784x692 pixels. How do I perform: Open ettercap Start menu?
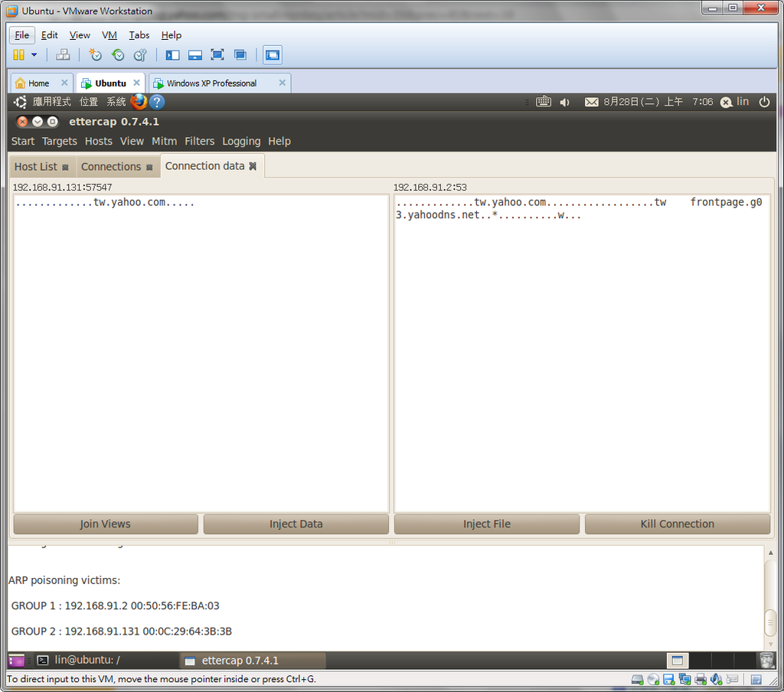pos(23,141)
